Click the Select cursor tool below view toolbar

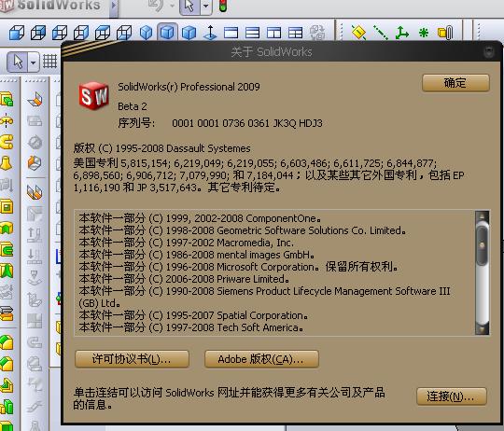18,62
